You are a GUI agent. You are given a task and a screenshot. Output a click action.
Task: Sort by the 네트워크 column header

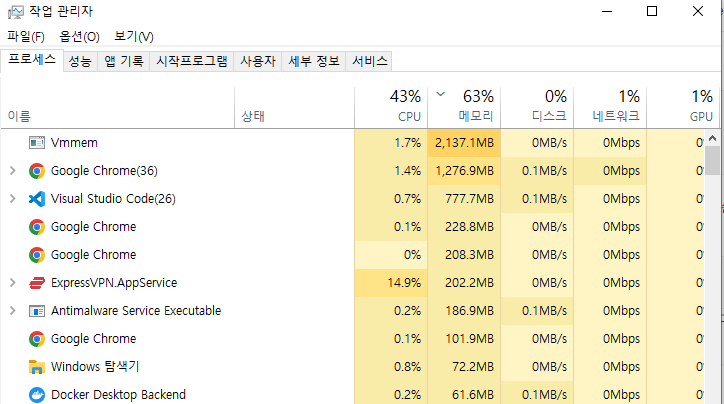tap(610, 108)
